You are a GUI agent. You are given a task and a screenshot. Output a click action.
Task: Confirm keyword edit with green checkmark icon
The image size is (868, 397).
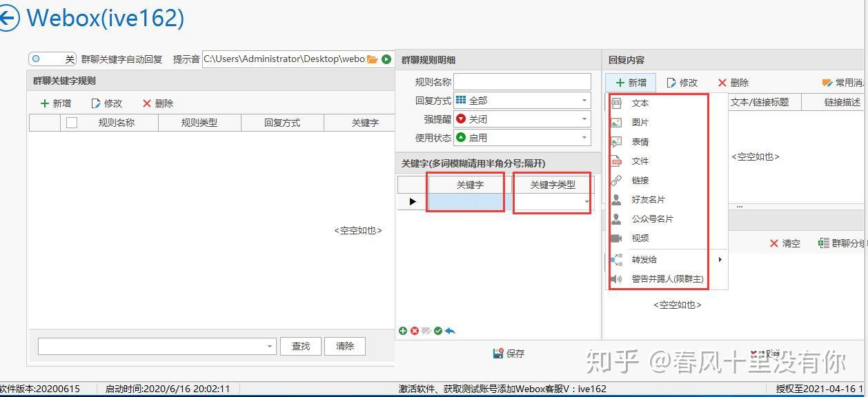click(438, 331)
